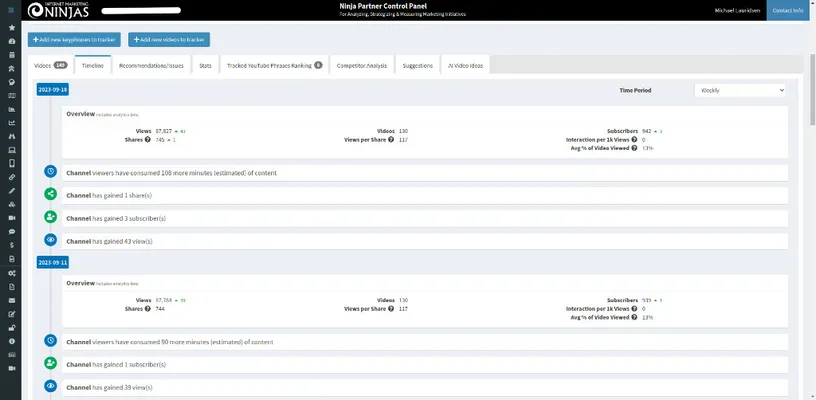Click Add new videos to tracker button
Image resolution: width=816 pixels, height=400 pixels.
tap(168, 40)
